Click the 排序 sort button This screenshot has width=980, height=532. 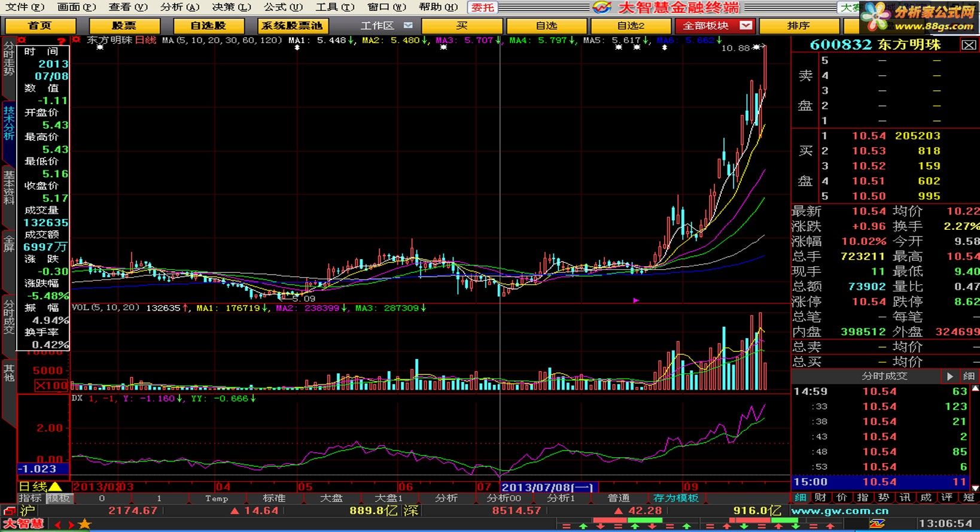799,26
